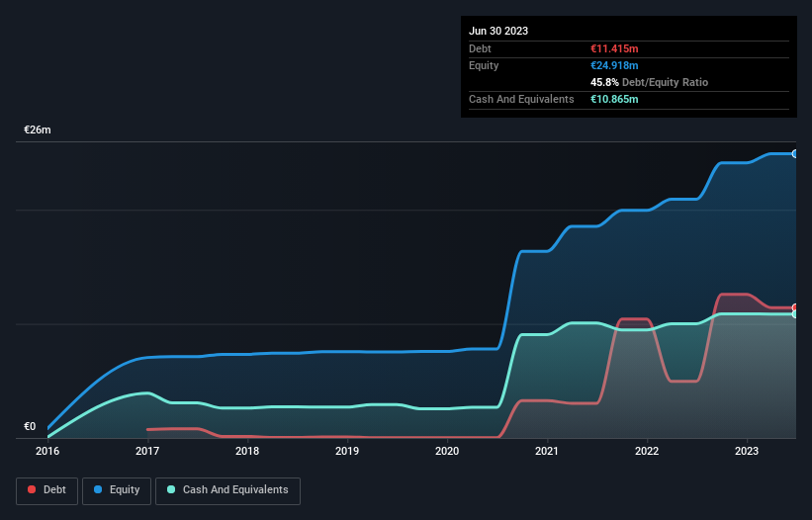Image resolution: width=812 pixels, height=520 pixels.
Task: Click the €10.865m cash value
Action: 614,99
